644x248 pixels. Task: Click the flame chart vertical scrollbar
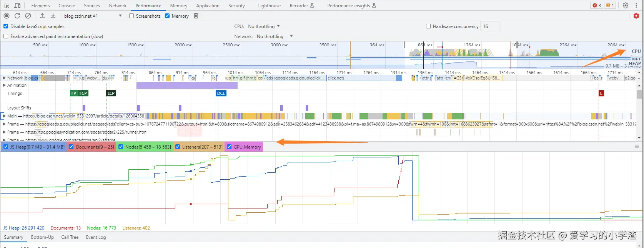pyautogui.click(x=639, y=94)
